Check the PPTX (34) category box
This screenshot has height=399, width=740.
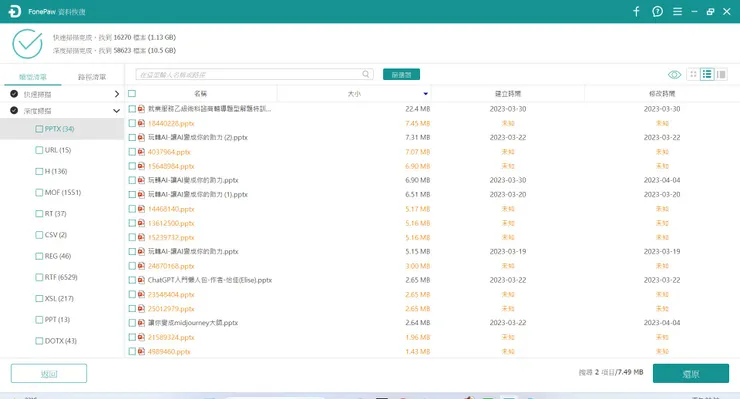coord(39,129)
